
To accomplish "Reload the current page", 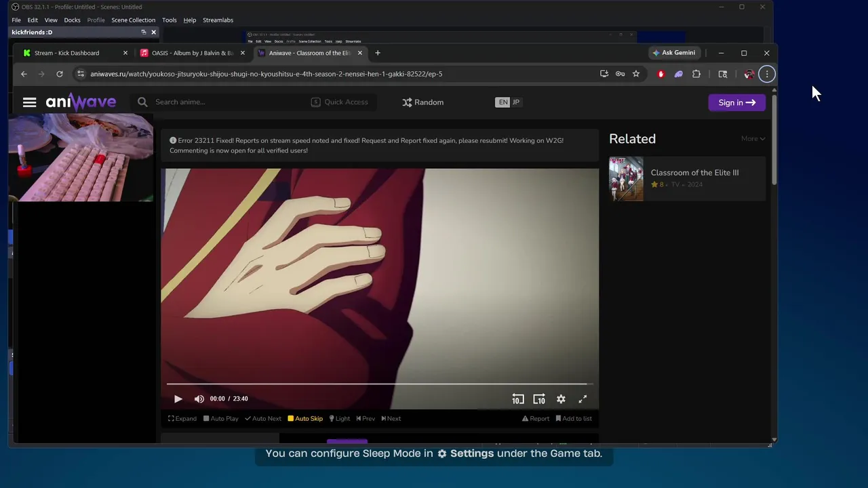I will [60, 74].
